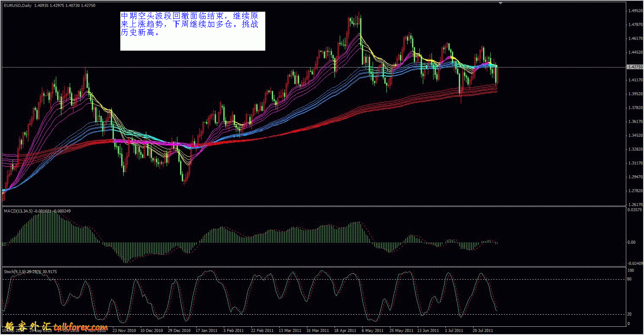Image resolution: width=644 pixels, height=335 pixels.
Task: Click the 23 Nov 2010 date marker
Action: tap(124, 330)
